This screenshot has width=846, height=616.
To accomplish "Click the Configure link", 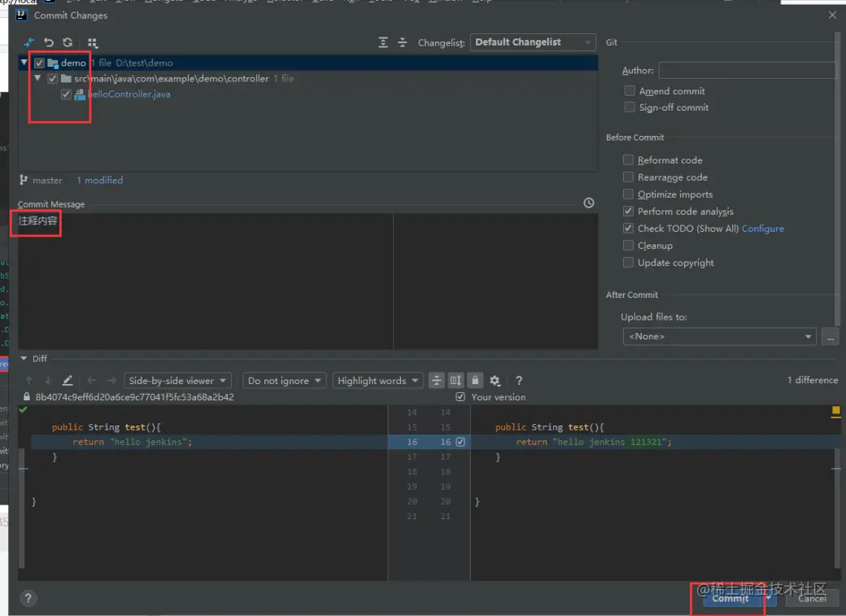I will coord(762,229).
